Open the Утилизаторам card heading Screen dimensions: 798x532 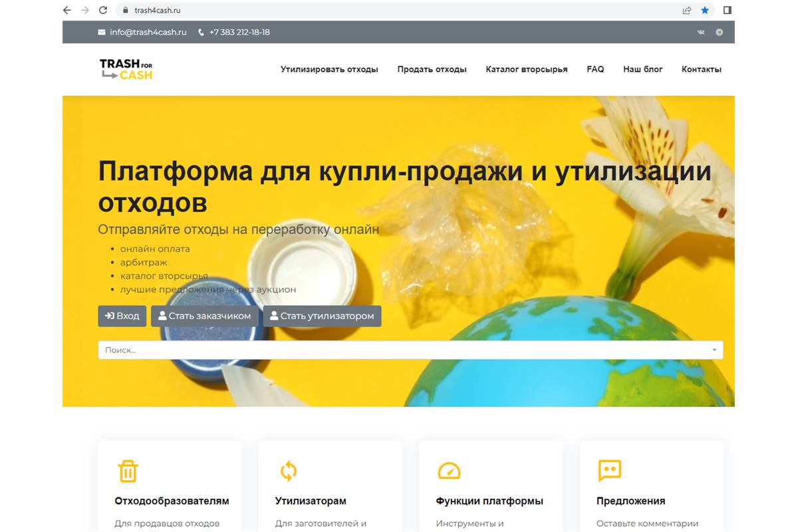click(311, 501)
